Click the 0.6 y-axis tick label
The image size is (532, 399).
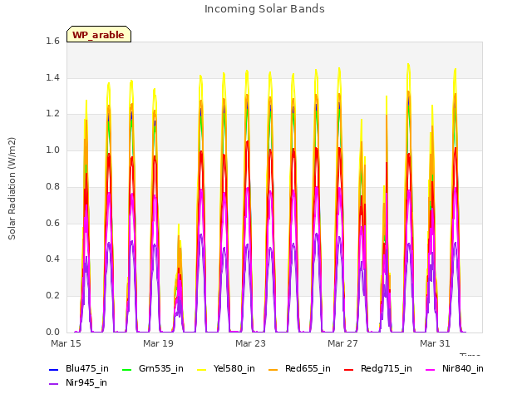52,223
